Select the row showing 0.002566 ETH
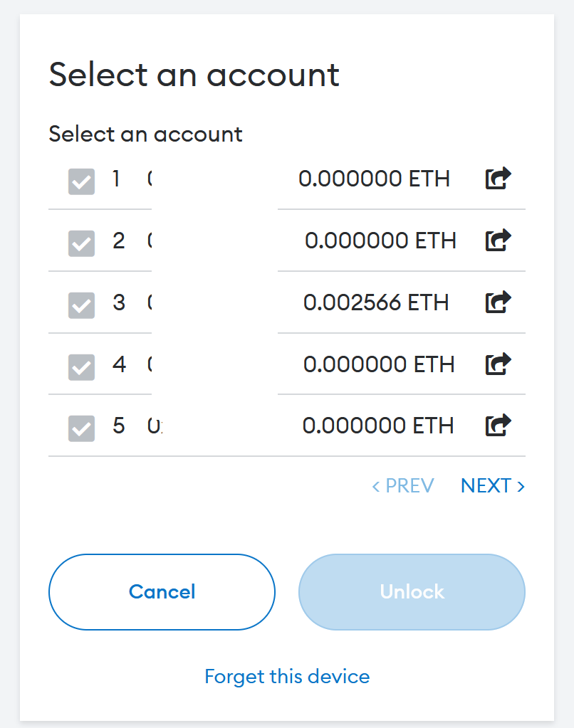Viewport: 574px width, 728px height. pos(377,302)
